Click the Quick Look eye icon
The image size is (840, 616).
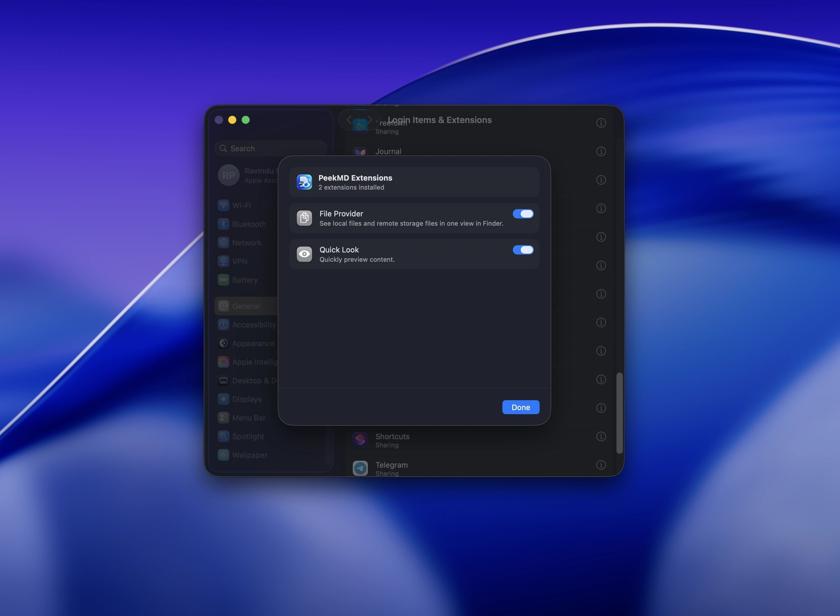[x=304, y=254]
